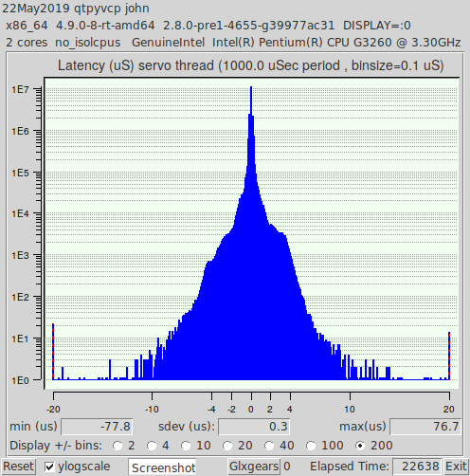This screenshot has width=470, height=476.
Task: Click the max(us) value field
Action: click(x=425, y=427)
